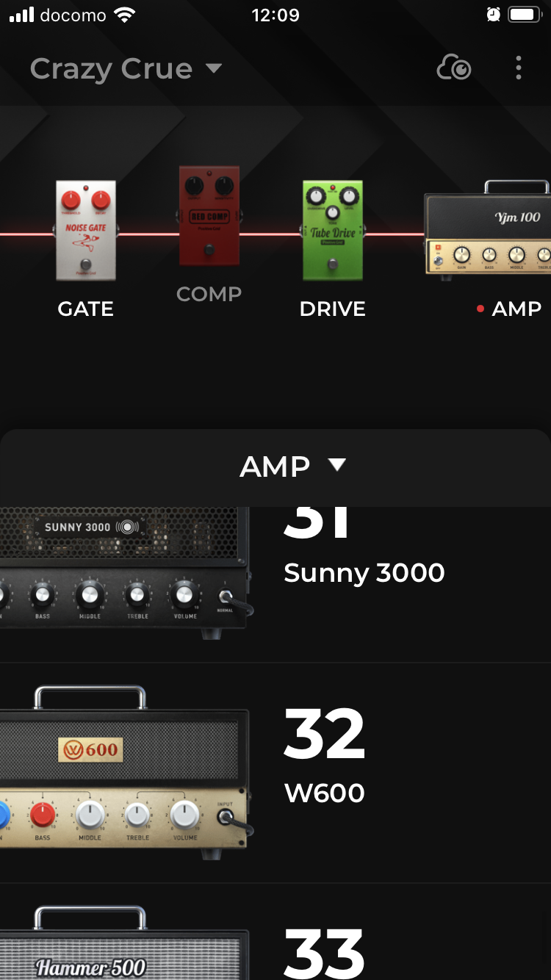Select the Yjm 100 amp head
Image resolution: width=551 pixels, height=980 pixels.
489,229
